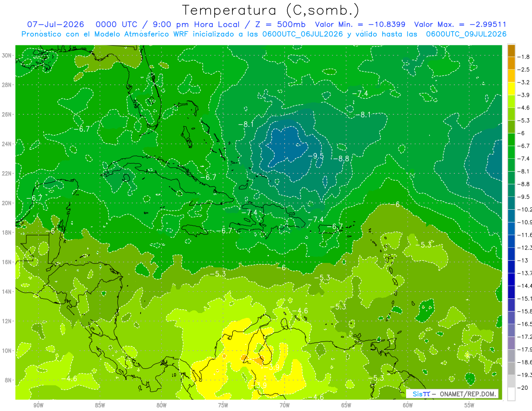The height and width of the screenshot is (411, 532).
Task: Click the -17.2 color scale label
Action: (524, 337)
